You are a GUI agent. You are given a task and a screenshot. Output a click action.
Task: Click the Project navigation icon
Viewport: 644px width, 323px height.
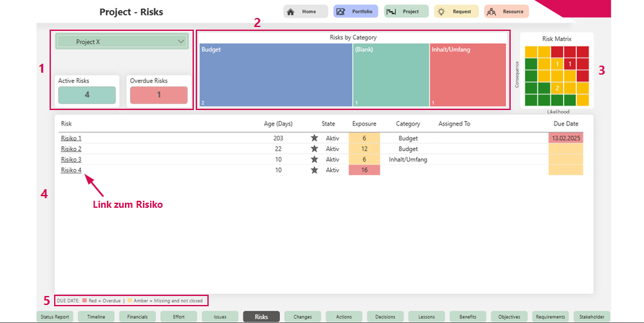[391, 12]
